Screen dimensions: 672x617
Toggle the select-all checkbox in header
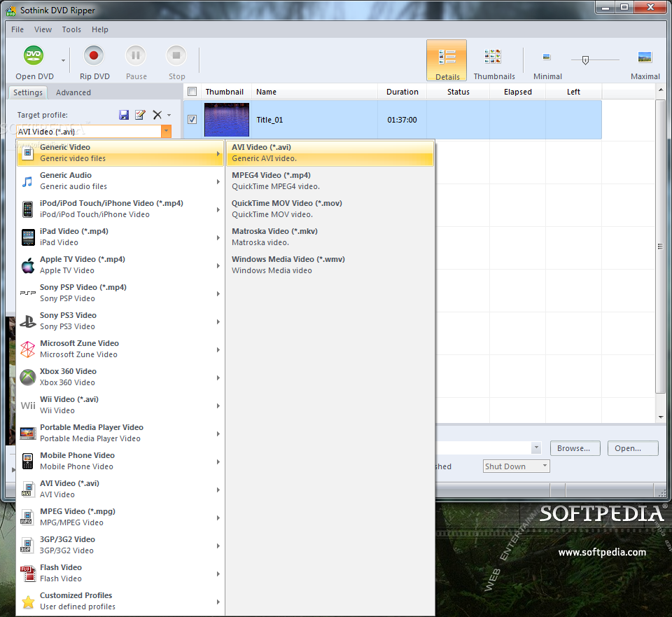coord(192,92)
